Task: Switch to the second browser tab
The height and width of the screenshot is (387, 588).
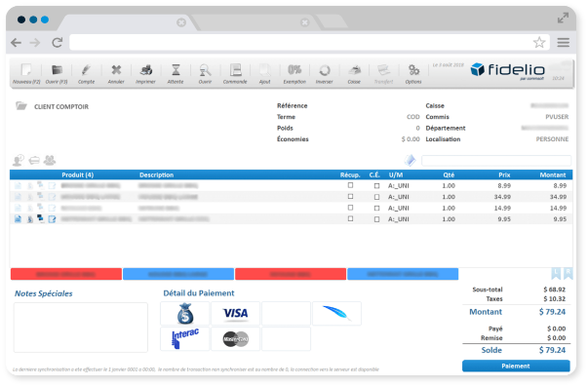Action: tap(255, 22)
